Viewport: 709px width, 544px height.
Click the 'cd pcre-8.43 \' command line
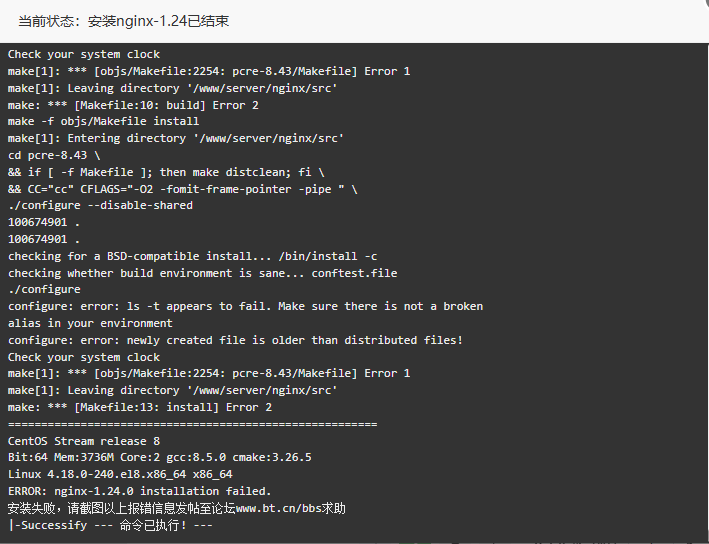[54, 155]
